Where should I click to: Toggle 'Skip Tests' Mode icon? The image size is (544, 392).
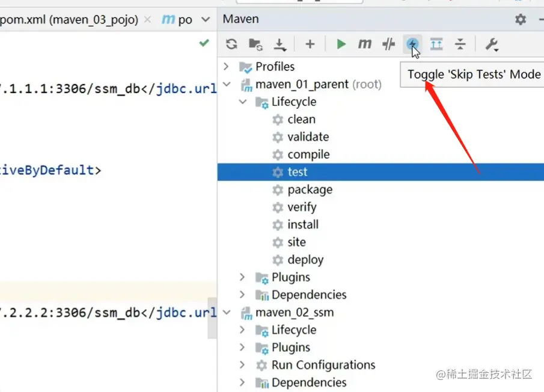(412, 44)
